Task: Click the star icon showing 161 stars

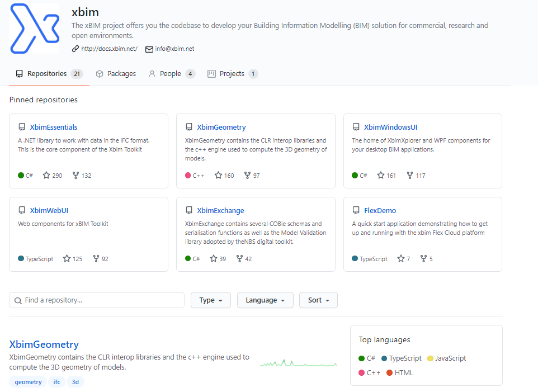Action: pos(381,175)
